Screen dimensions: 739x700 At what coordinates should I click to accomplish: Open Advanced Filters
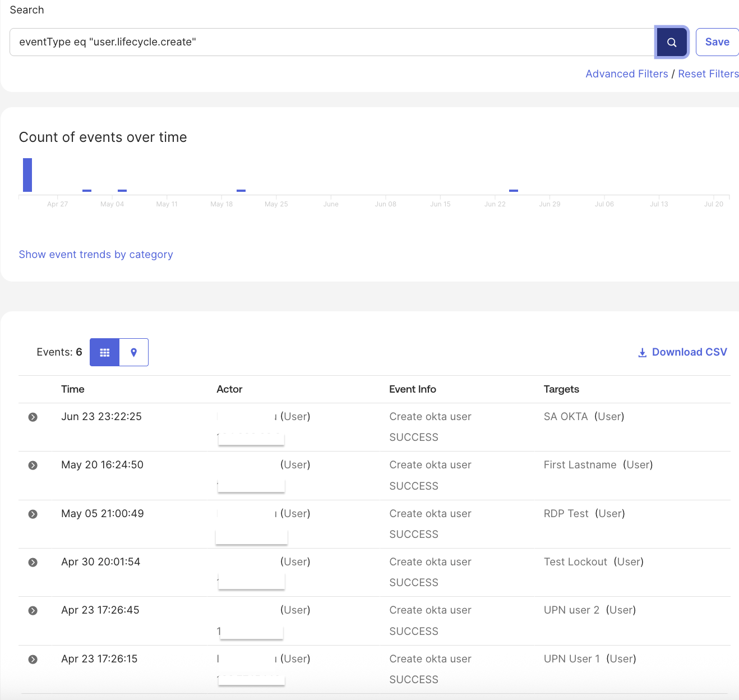(x=626, y=74)
